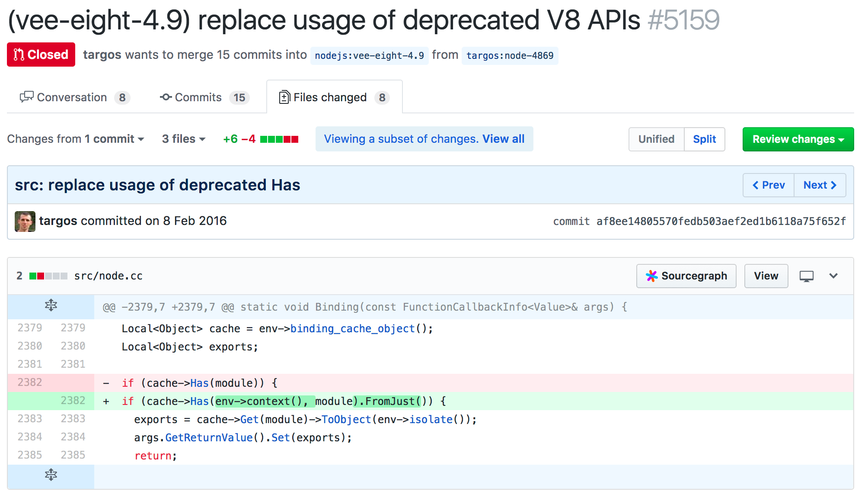Screen dimensions: 868x501
Task: Click the View all link
Action: pos(503,139)
